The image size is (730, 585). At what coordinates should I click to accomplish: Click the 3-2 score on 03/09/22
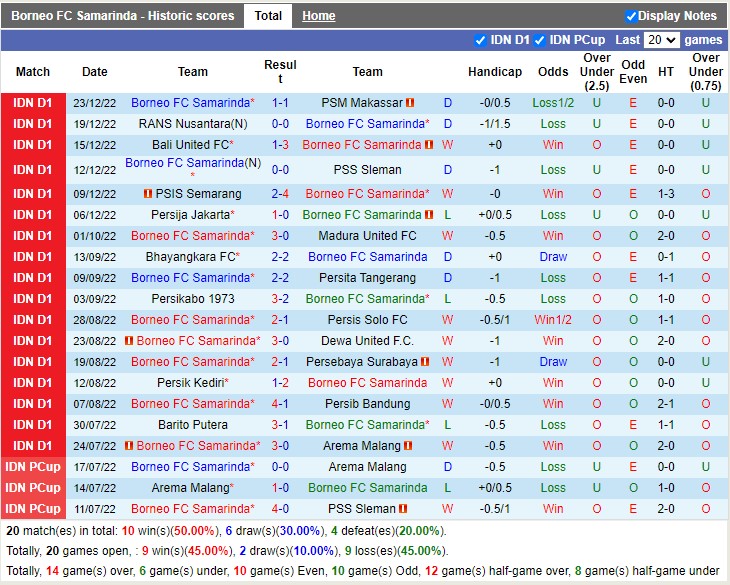click(x=280, y=298)
